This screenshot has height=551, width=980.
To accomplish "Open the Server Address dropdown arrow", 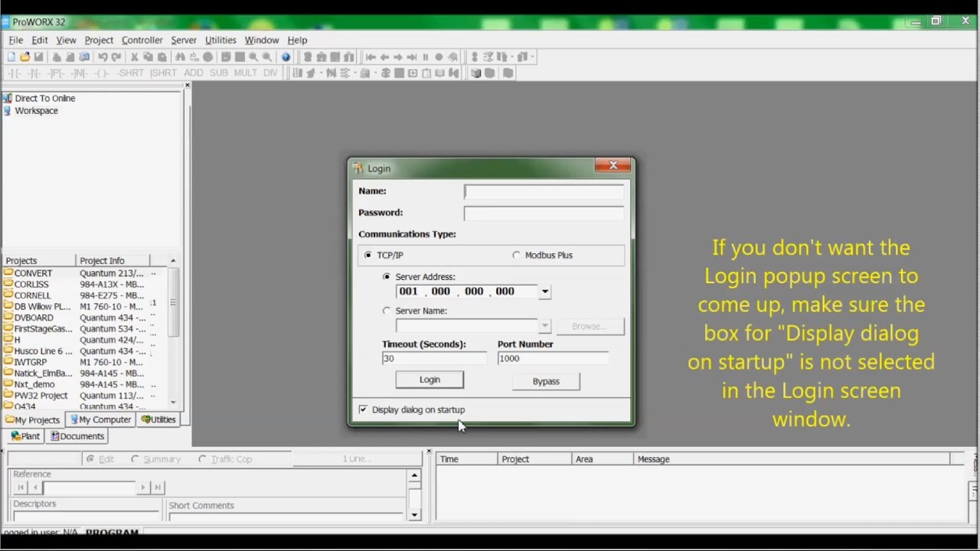I will [x=544, y=292].
